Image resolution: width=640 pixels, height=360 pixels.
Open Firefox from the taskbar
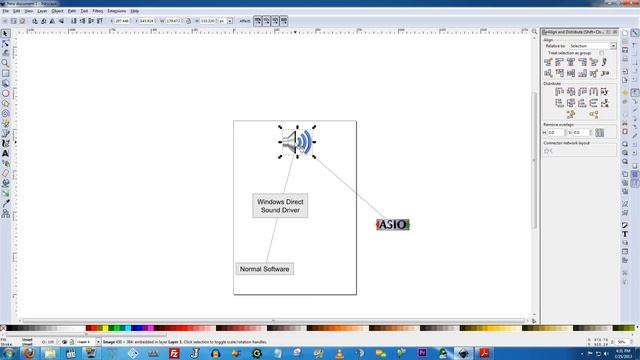point(29,353)
